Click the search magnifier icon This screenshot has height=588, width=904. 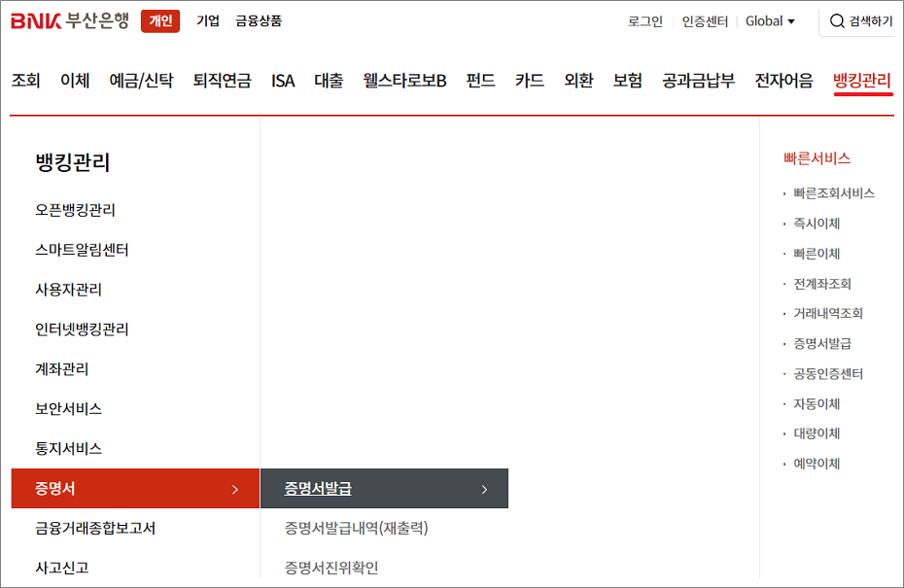click(x=837, y=21)
